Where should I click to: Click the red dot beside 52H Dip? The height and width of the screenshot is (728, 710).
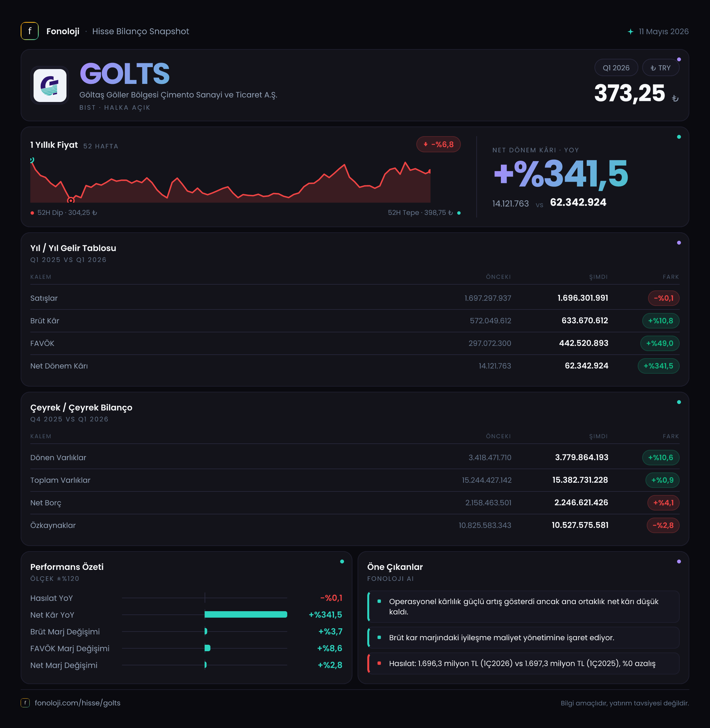click(33, 213)
